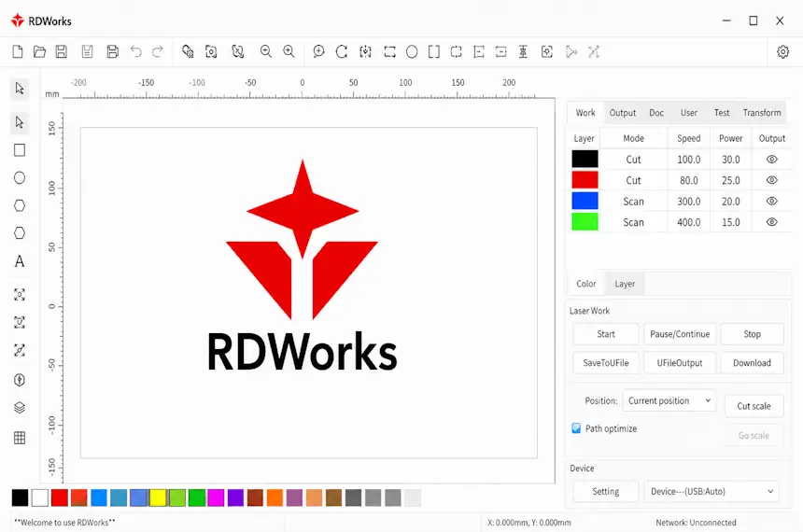Open a file with the folder icon
The height and width of the screenshot is (532, 803).
tap(39, 51)
